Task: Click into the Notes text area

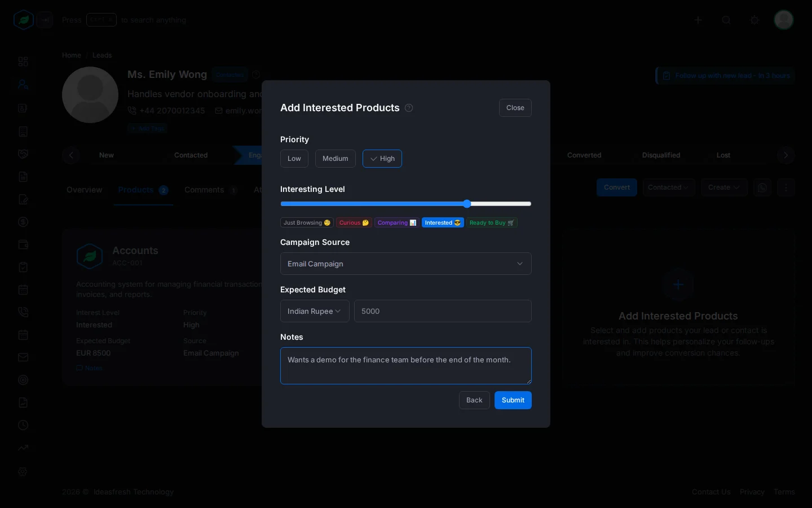Action: point(406,366)
